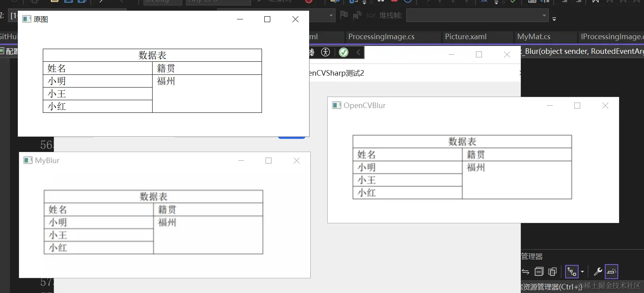The width and height of the screenshot is (644, 293).
Task: Open properties with the wrench icon
Action: click(x=598, y=272)
